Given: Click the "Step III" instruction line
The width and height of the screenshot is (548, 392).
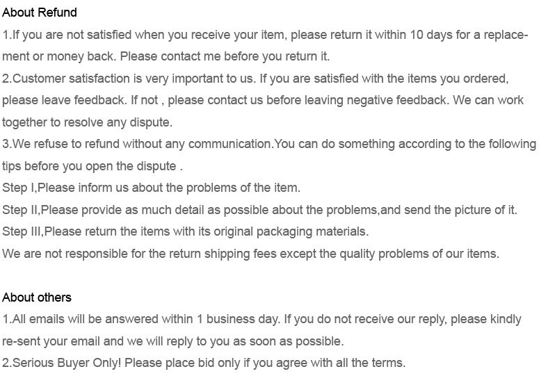Looking at the screenshot, I should tap(185, 231).
